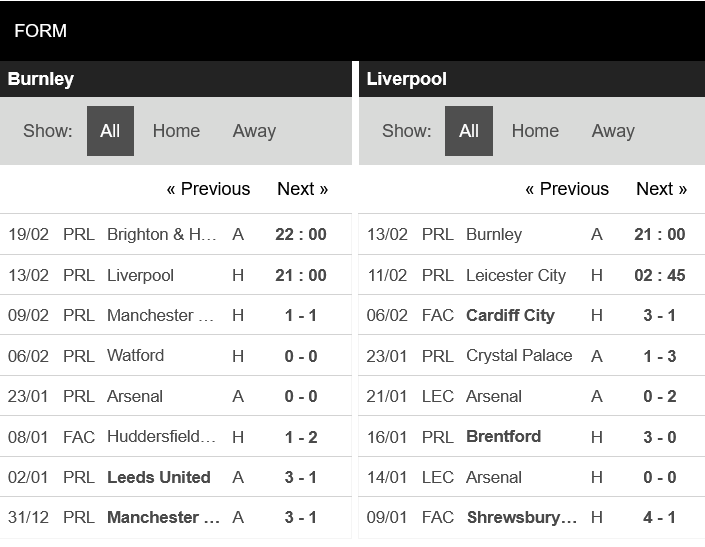Open Leeds United 3 - 1 result
705x547 pixels.
tap(175, 477)
